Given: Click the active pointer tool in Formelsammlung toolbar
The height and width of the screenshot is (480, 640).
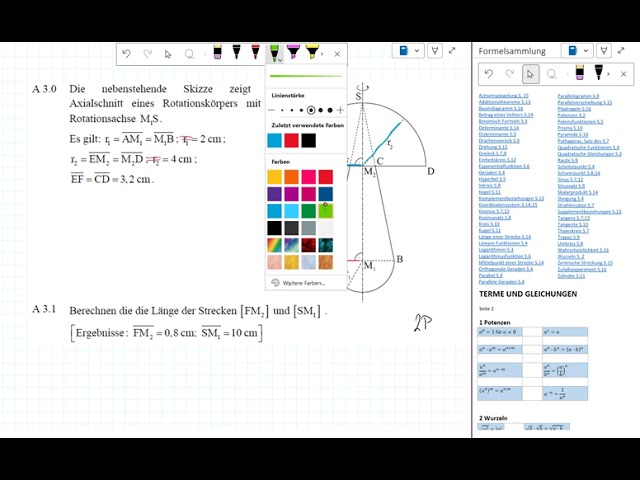Looking at the screenshot, I should pos(531,74).
